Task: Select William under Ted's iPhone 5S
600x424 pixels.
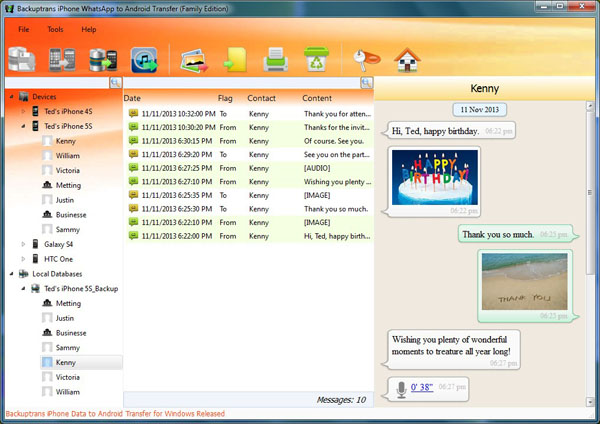Action: coord(68,155)
